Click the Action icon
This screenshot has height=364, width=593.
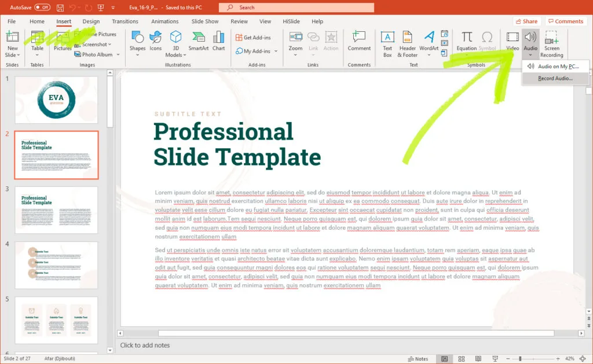tap(331, 37)
